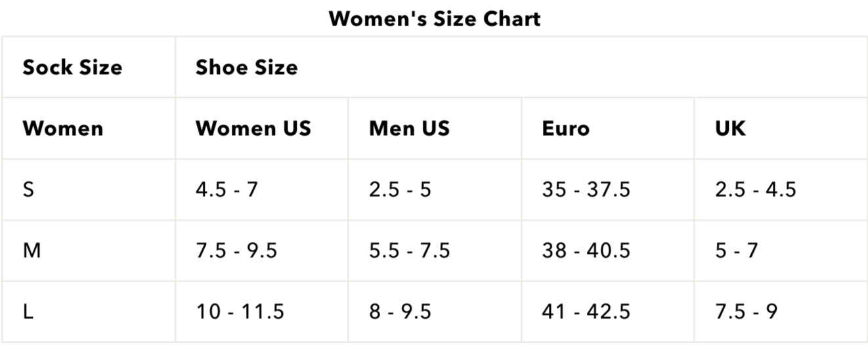Click the 35 - 37.5 Euro cell

[x=586, y=190]
